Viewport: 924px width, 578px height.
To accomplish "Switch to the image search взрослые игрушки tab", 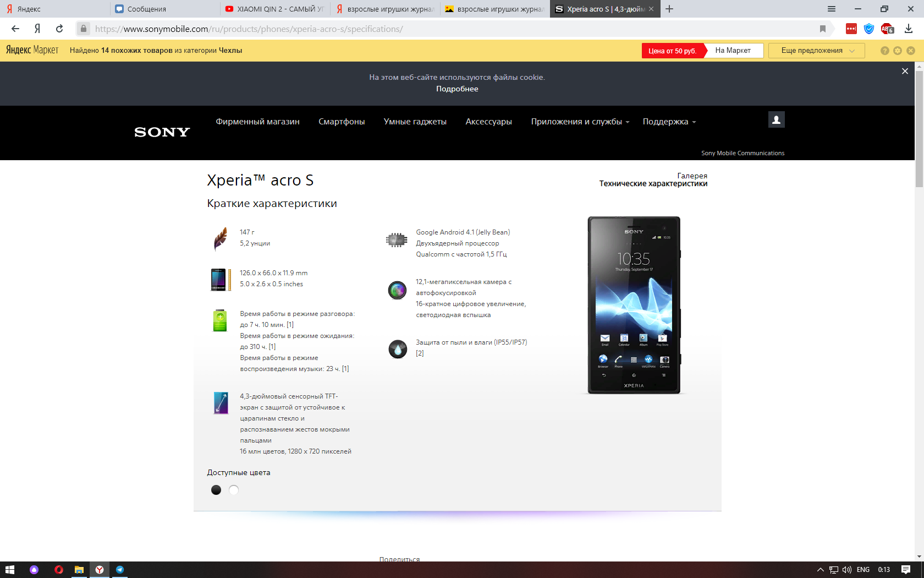I will (x=495, y=9).
